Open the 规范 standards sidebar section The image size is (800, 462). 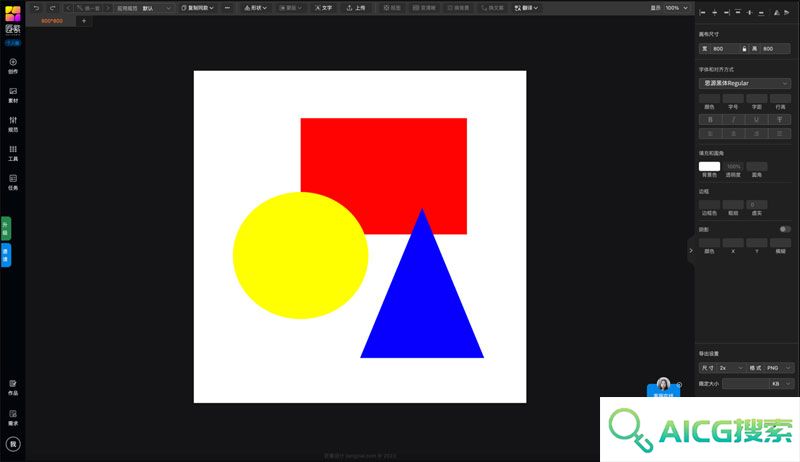pyautogui.click(x=13, y=124)
